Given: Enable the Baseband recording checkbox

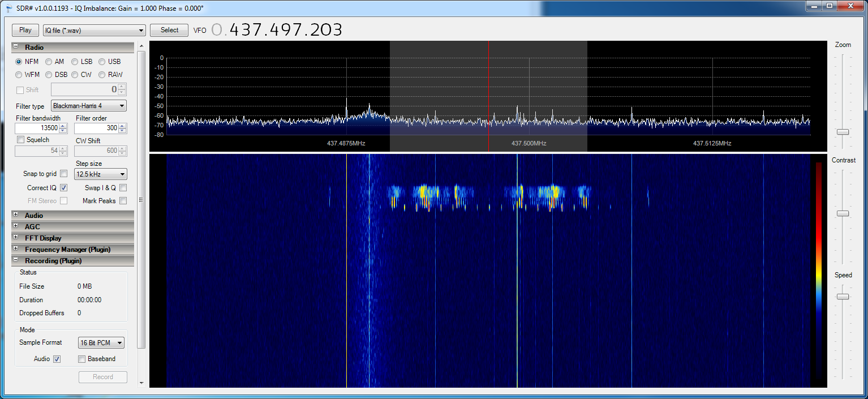Looking at the screenshot, I should [81, 359].
